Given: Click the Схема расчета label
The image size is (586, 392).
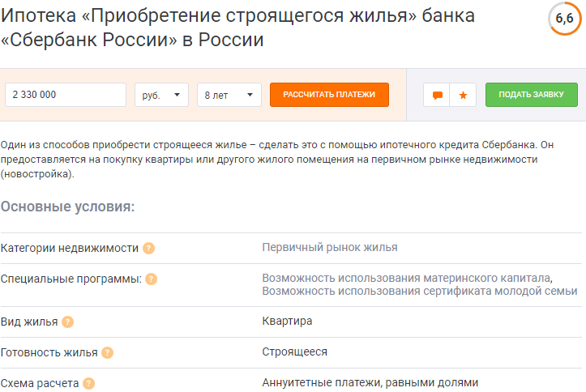Looking at the screenshot, I should 40,383.
